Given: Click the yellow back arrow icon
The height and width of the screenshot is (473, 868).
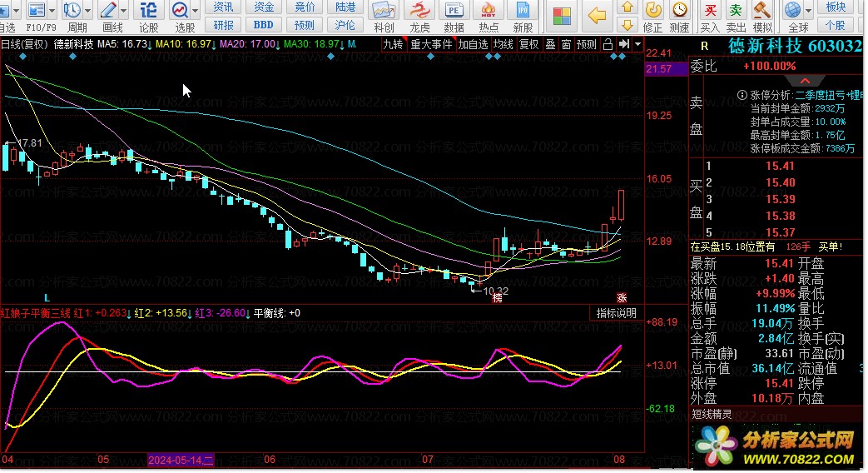Looking at the screenshot, I should click(597, 16).
